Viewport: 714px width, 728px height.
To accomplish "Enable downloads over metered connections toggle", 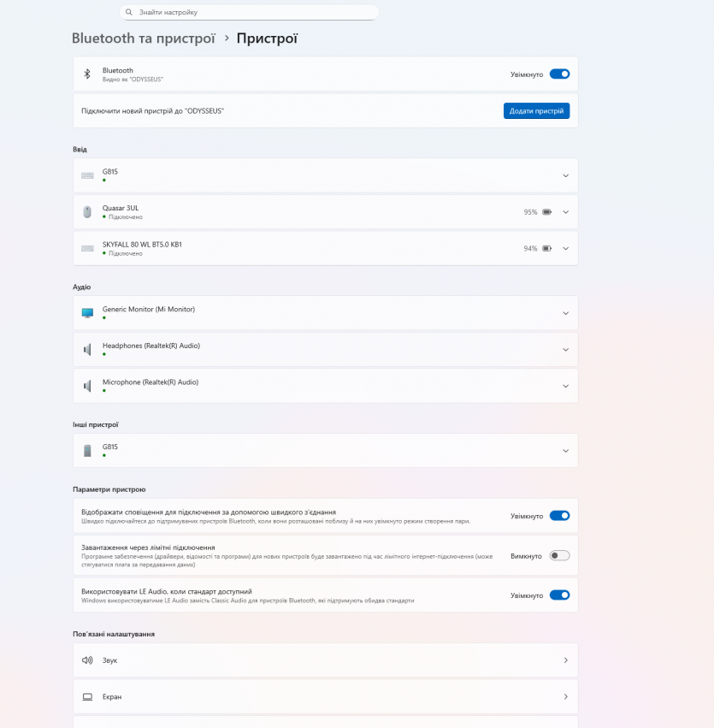I will click(x=559, y=556).
